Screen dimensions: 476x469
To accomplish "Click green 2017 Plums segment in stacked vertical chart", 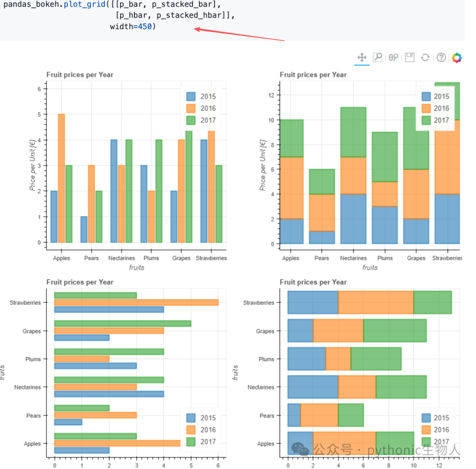I will coord(385,157).
